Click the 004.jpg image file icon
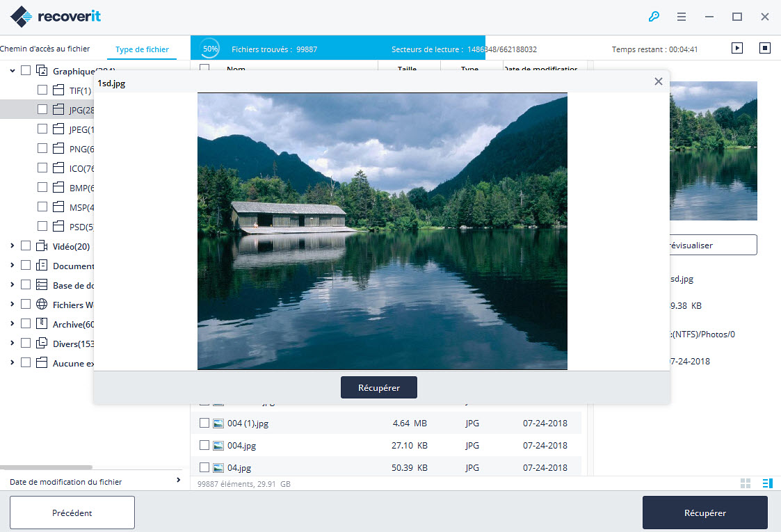Screen dimensions: 781x532 pos(218,446)
